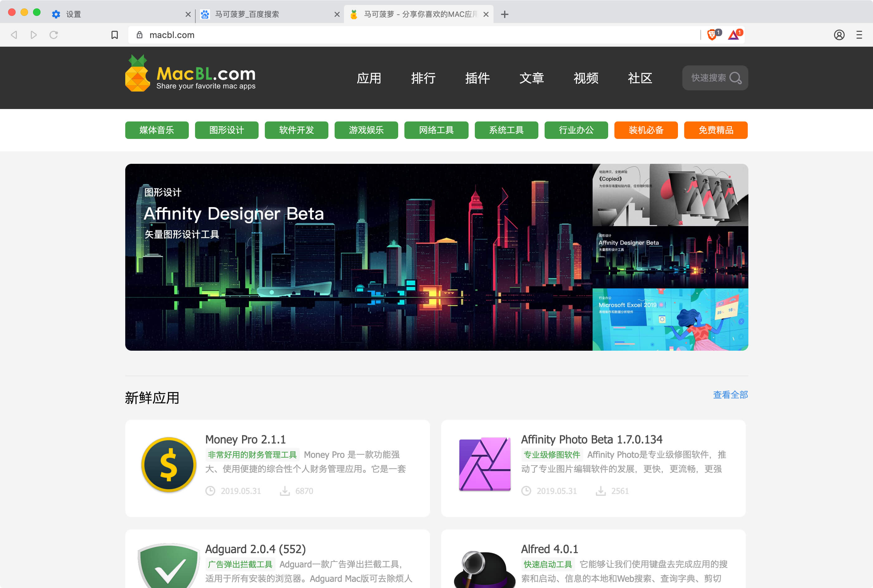The image size is (873, 588).
Task: Click the Affinity Photo app icon
Action: pyautogui.click(x=485, y=464)
